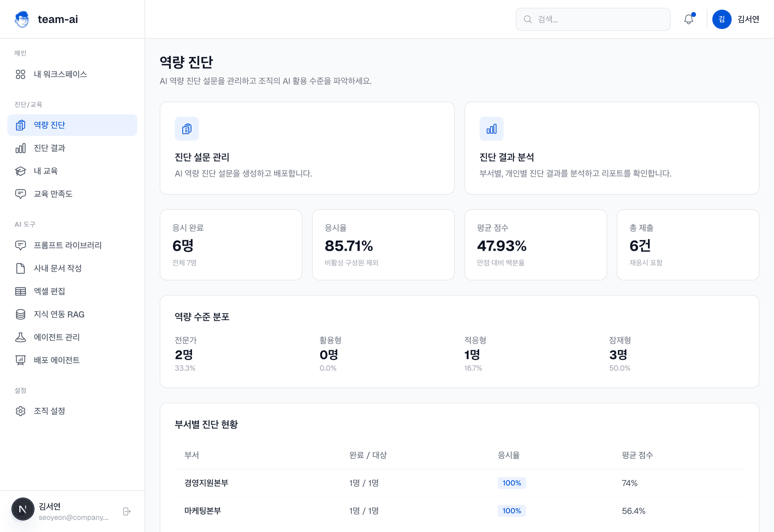
Task: Click the 내 워크스페이스 grid icon
Action: click(21, 74)
